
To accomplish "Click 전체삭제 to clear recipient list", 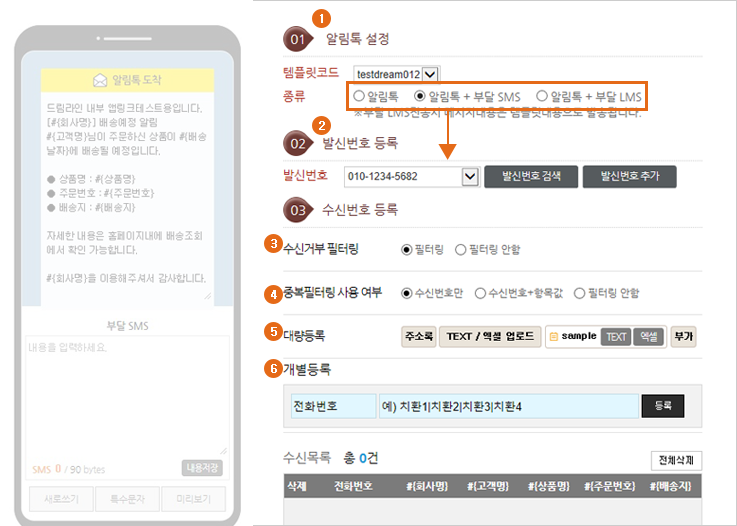I will (x=676, y=460).
